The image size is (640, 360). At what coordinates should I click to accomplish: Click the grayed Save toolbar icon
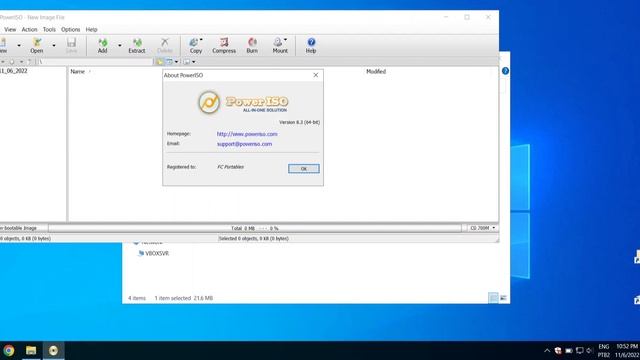click(71, 45)
